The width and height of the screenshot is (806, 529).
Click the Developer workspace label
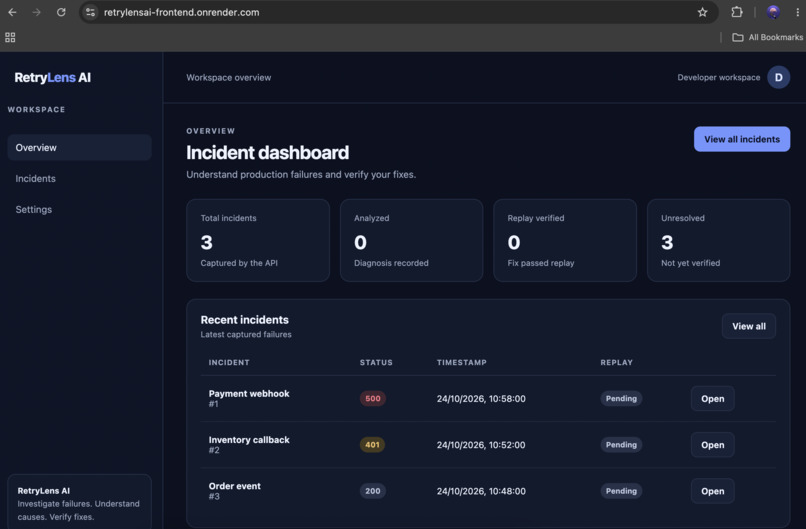[x=718, y=78]
